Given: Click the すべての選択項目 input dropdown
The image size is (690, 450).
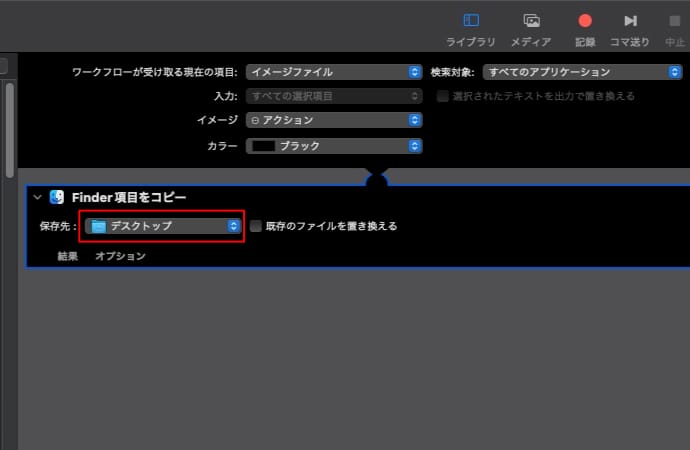Looking at the screenshot, I should pyautogui.click(x=334, y=96).
